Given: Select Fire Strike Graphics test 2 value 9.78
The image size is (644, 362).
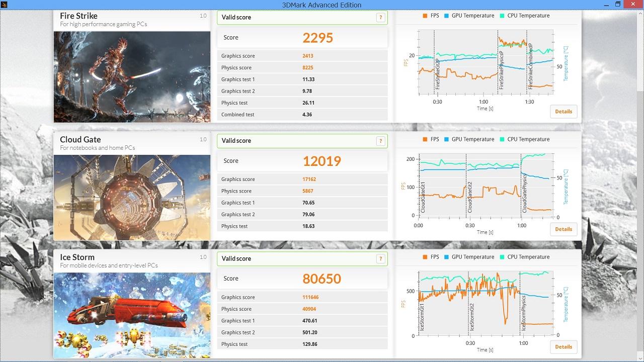Looking at the screenshot, I should [307, 91].
